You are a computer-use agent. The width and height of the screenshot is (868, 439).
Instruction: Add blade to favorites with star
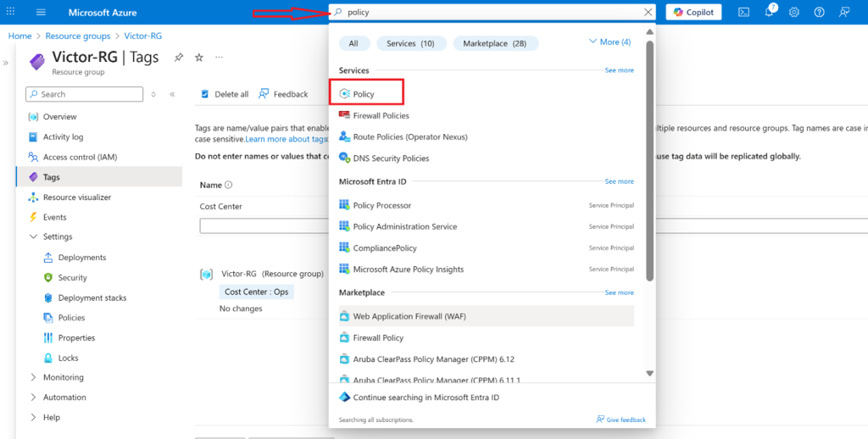(x=199, y=58)
